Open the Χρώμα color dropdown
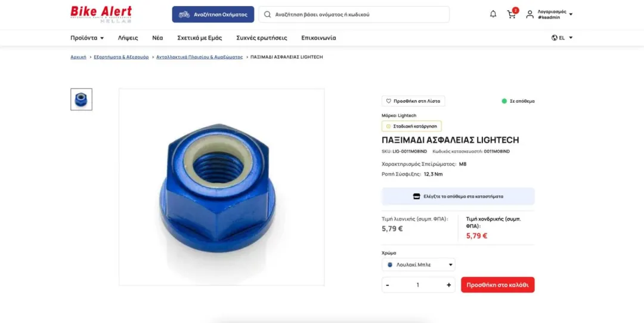 (419, 264)
